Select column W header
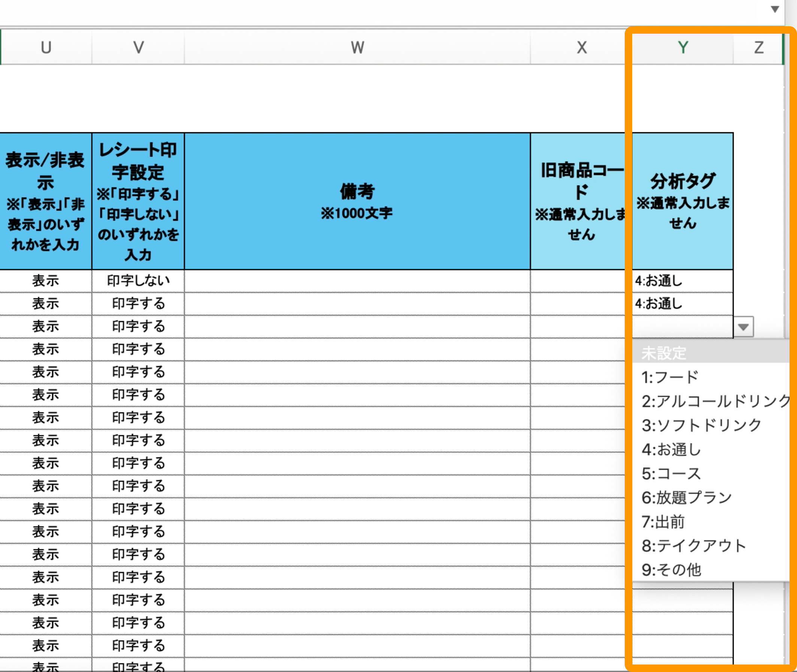The width and height of the screenshot is (797, 672). coord(357,48)
